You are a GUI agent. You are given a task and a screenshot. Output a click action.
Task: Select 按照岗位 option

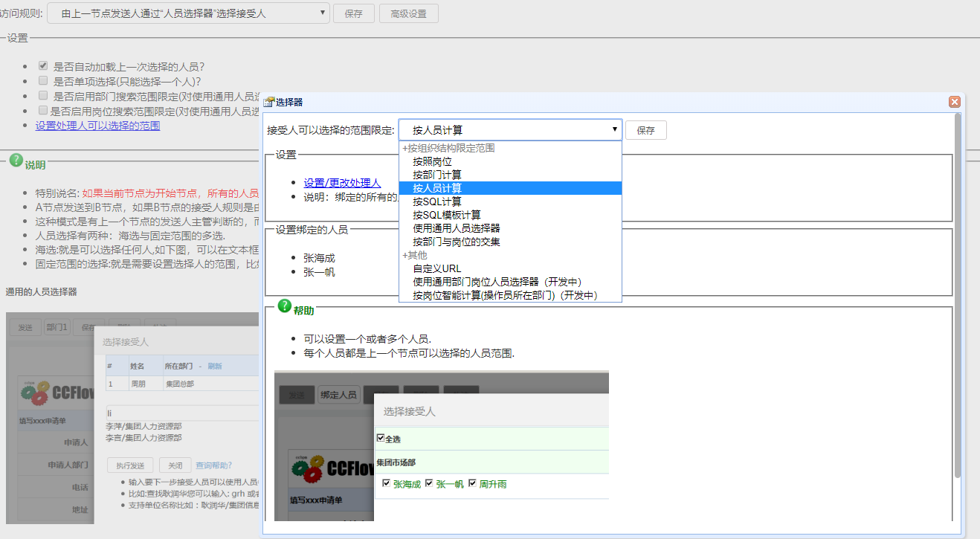[x=510, y=161]
